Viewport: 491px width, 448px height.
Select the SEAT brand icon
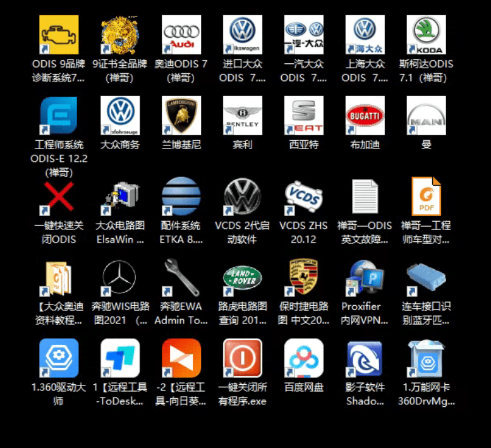pyautogui.click(x=304, y=116)
